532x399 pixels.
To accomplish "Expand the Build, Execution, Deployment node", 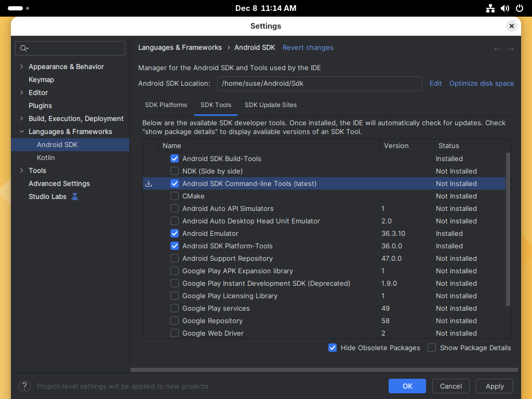I will pyautogui.click(x=21, y=118).
